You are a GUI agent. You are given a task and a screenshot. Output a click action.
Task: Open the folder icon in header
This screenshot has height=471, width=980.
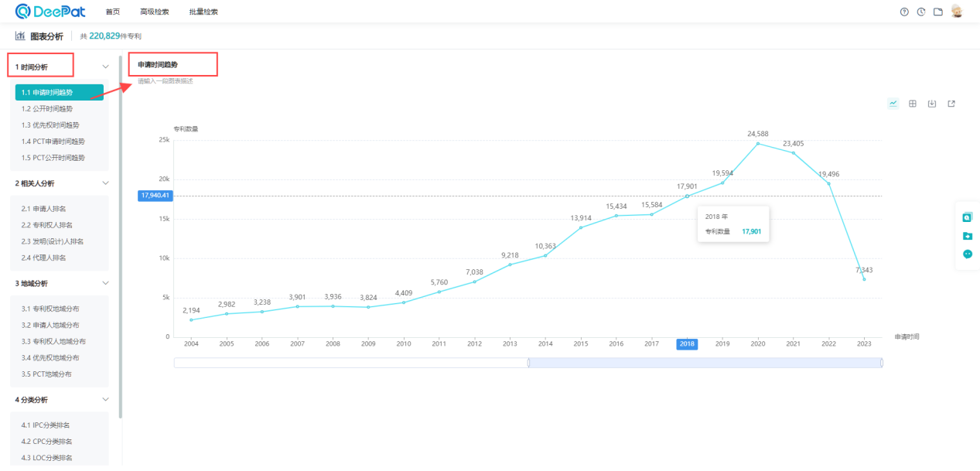click(x=938, y=12)
